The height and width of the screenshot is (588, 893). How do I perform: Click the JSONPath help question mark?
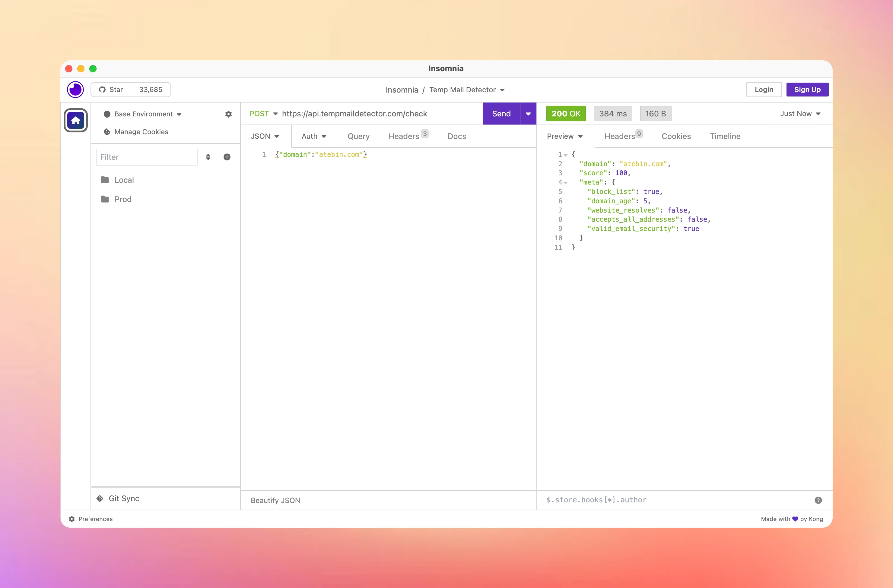click(x=818, y=500)
